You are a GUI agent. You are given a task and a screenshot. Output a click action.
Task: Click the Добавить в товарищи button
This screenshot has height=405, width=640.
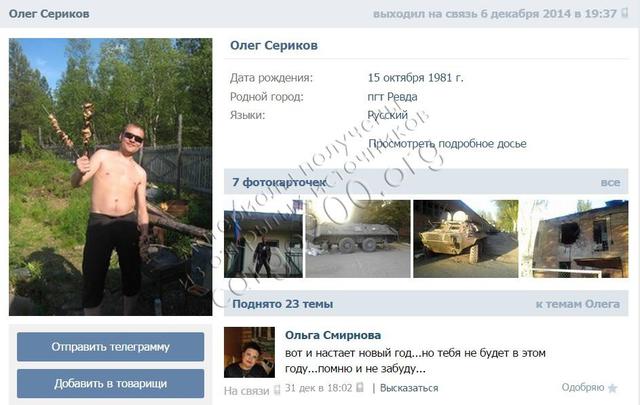tap(111, 383)
